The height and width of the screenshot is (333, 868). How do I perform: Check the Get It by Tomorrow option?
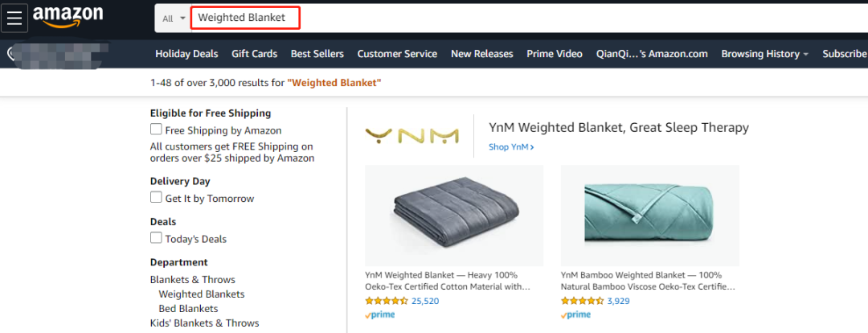pyautogui.click(x=157, y=198)
